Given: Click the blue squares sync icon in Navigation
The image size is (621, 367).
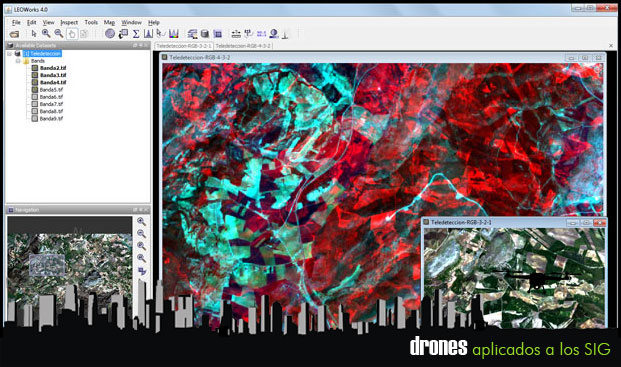Looking at the screenshot, I should click(142, 271).
